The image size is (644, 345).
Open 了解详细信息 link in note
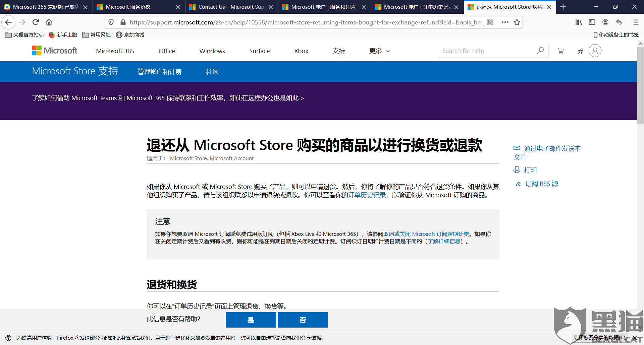tap(444, 241)
